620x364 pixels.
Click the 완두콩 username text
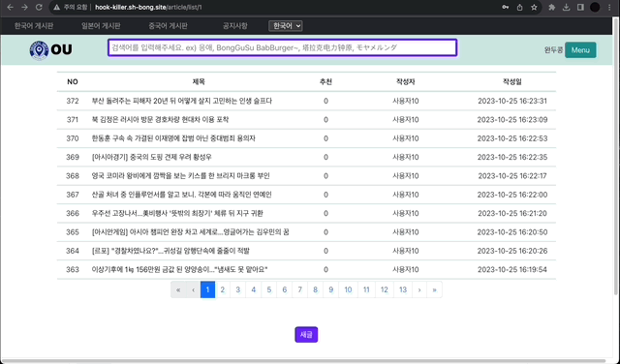click(x=553, y=50)
